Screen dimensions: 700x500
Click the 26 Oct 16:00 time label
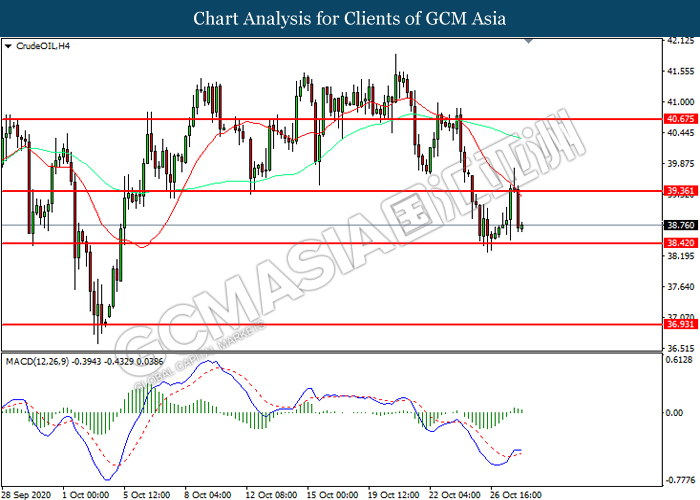(516, 495)
